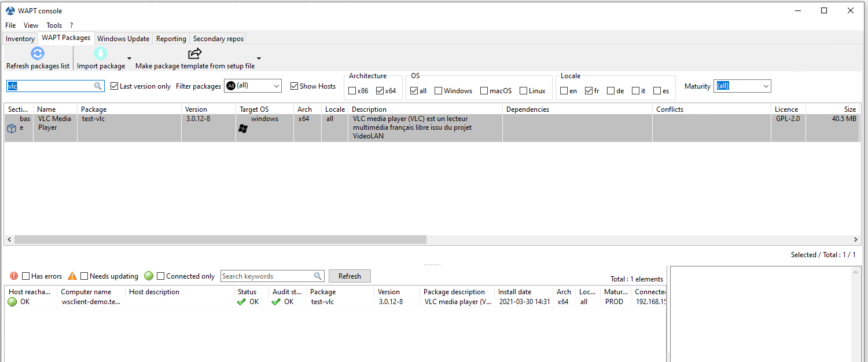Click the green Connected only icon
Viewport: 868px width, 362px height.
click(x=149, y=276)
